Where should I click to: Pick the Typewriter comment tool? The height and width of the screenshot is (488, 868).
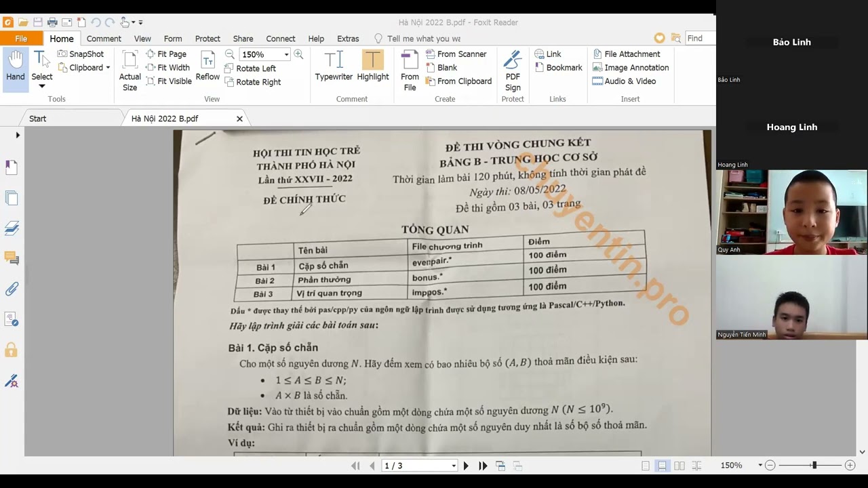tap(334, 66)
